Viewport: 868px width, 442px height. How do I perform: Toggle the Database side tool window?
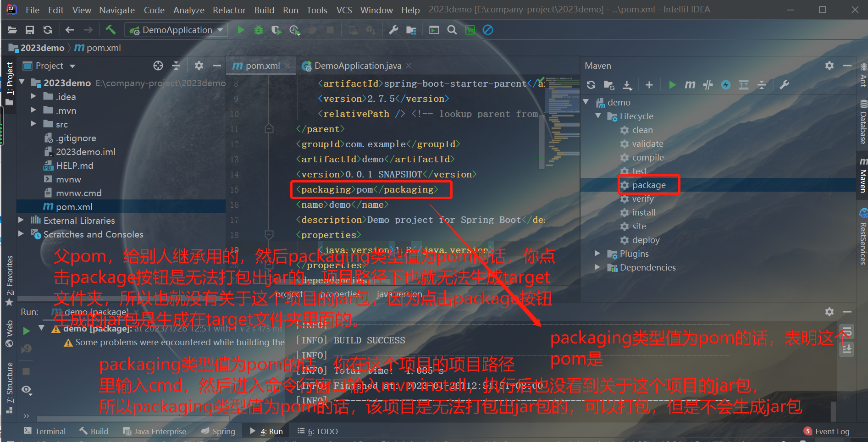(863, 122)
